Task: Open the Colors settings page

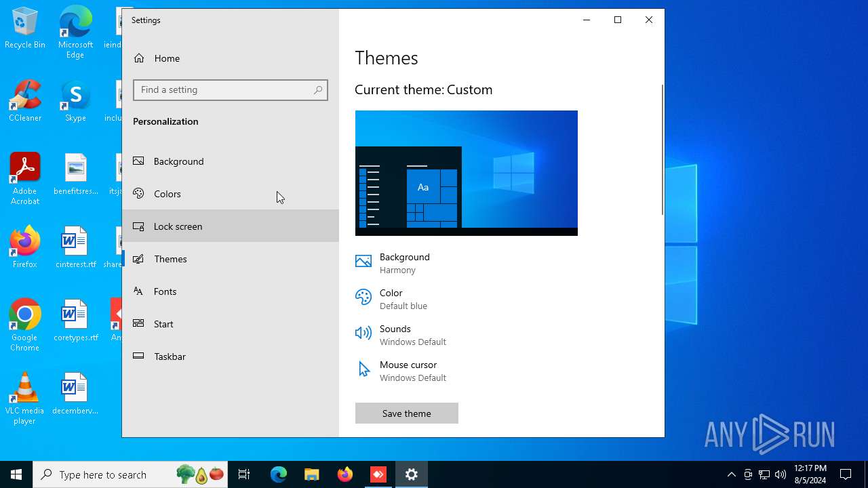Action: coord(231,194)
